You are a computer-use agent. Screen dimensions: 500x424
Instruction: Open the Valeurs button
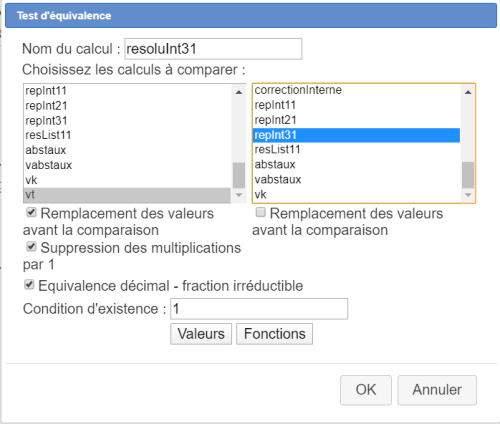click(x=201, y=334)
